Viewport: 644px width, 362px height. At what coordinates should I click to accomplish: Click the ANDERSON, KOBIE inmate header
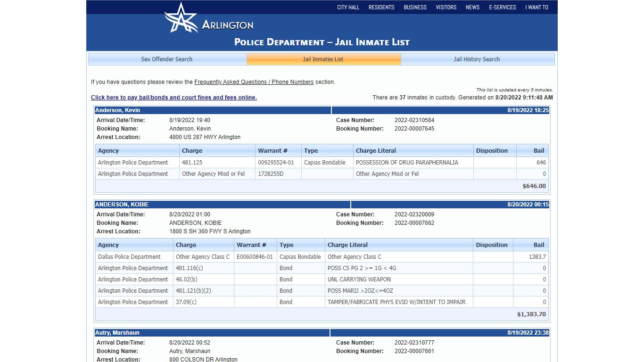pos(223,205)
